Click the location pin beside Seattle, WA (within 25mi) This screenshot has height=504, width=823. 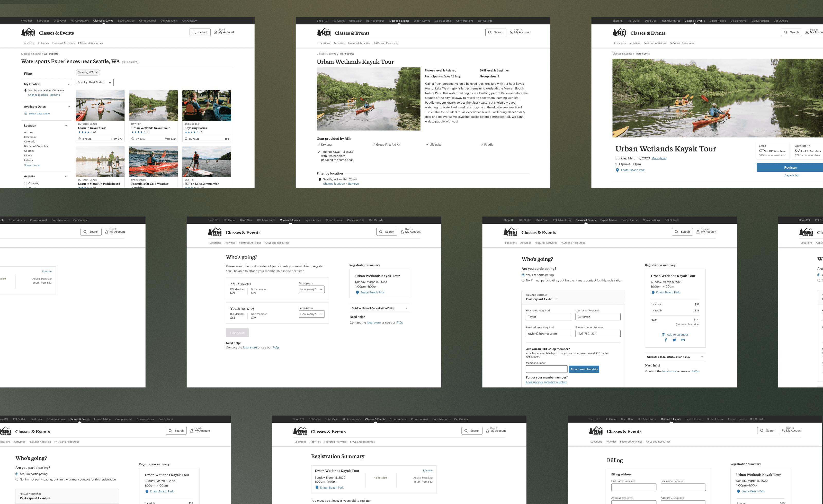point(320,180)
